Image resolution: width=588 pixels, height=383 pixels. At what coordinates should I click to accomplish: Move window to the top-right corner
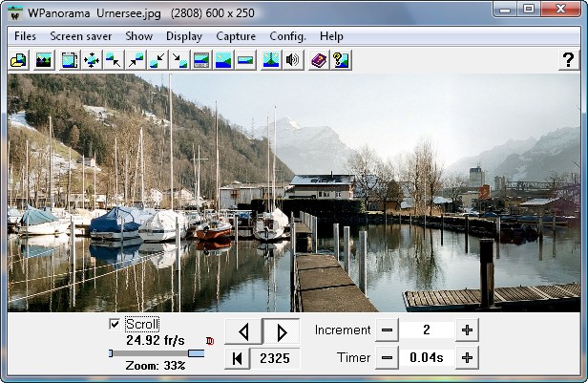pos(136,60)
